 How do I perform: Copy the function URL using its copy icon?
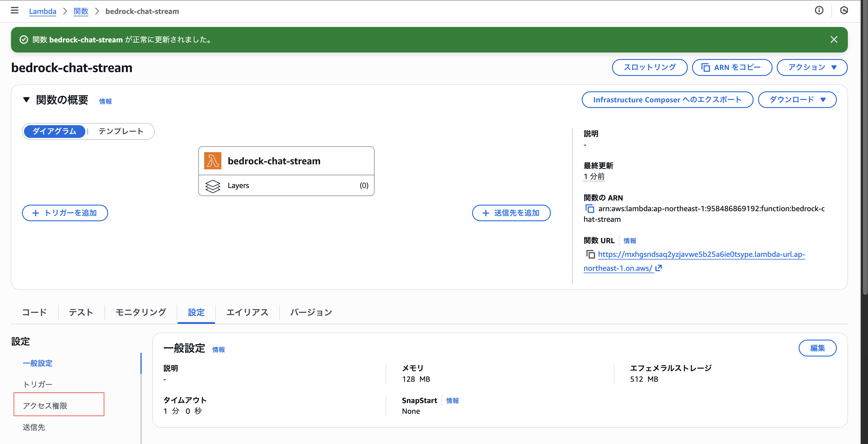pyautogui.click(x=590, y=254)
